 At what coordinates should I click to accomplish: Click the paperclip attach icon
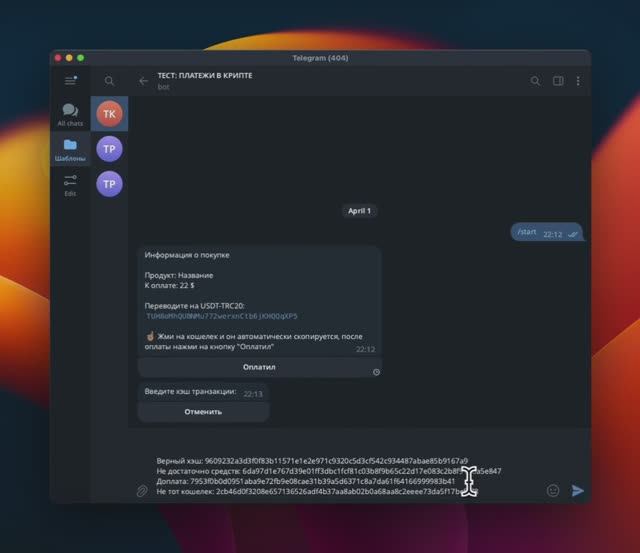142,491
